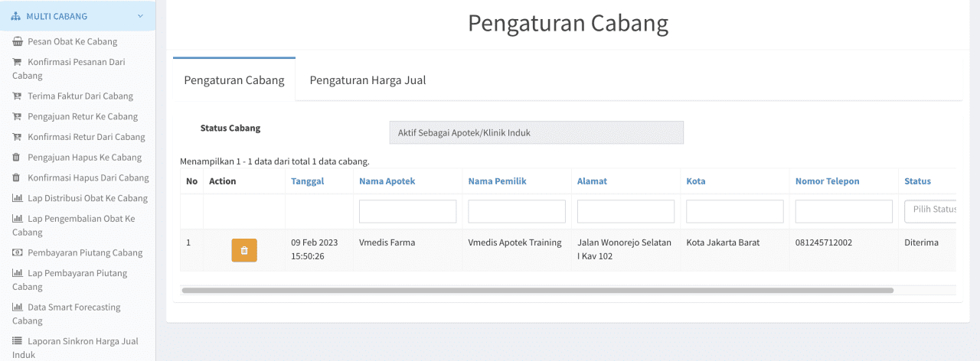Click the Menampilkan data summary text
This screenshot has width=980, height=361.
pyautogui.click(x=275, y=161)
